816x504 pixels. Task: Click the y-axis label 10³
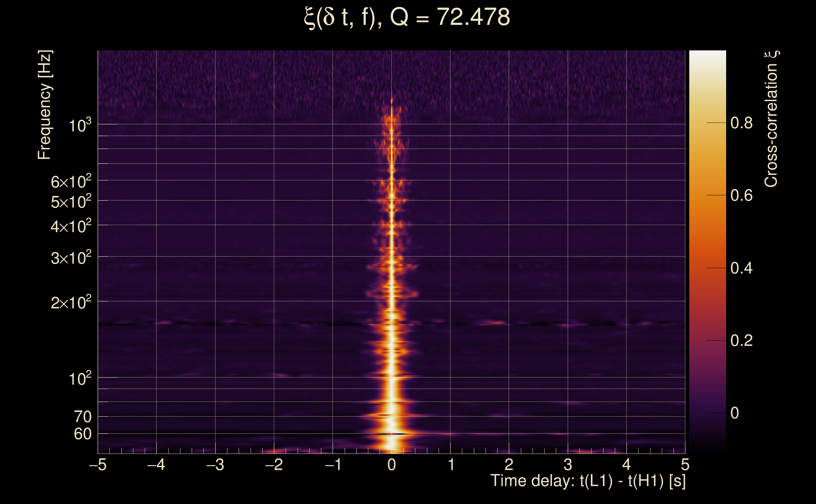[x=79, y=126]
